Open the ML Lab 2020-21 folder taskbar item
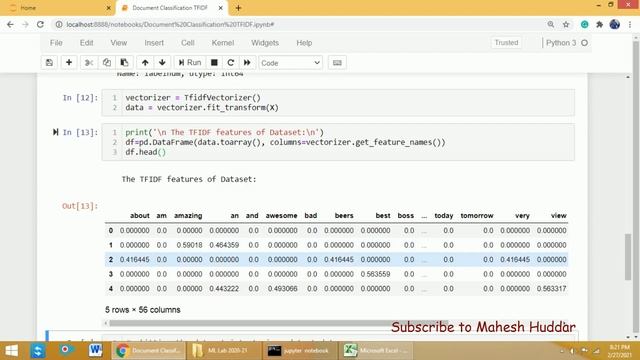 coord(224,351)
